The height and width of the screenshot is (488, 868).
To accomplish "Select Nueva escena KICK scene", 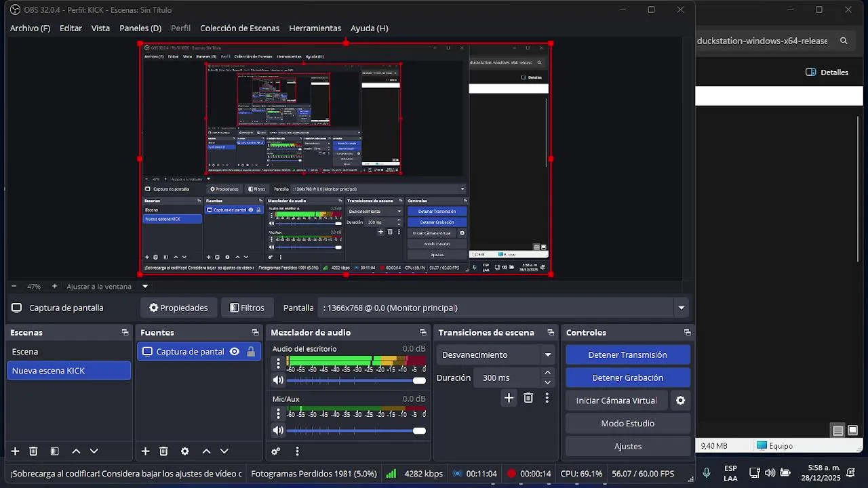I will pyautogui.click(x=68, y=371).
